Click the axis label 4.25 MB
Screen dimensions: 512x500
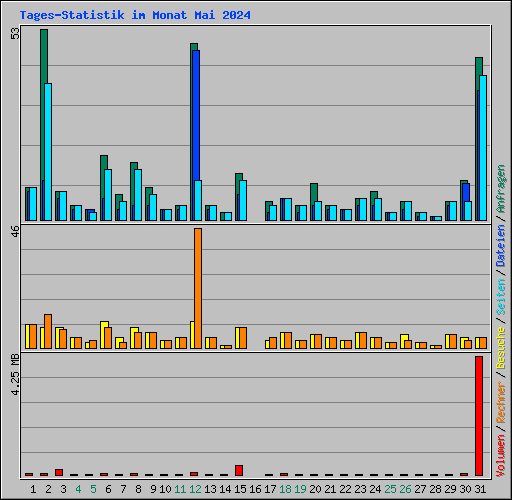pyautogui.click(x=15, y=375)
